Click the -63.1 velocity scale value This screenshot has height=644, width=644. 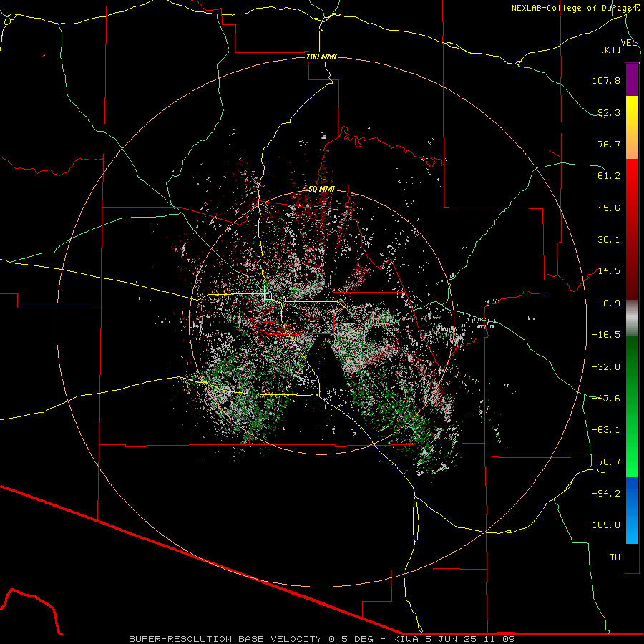pos(606,430)
